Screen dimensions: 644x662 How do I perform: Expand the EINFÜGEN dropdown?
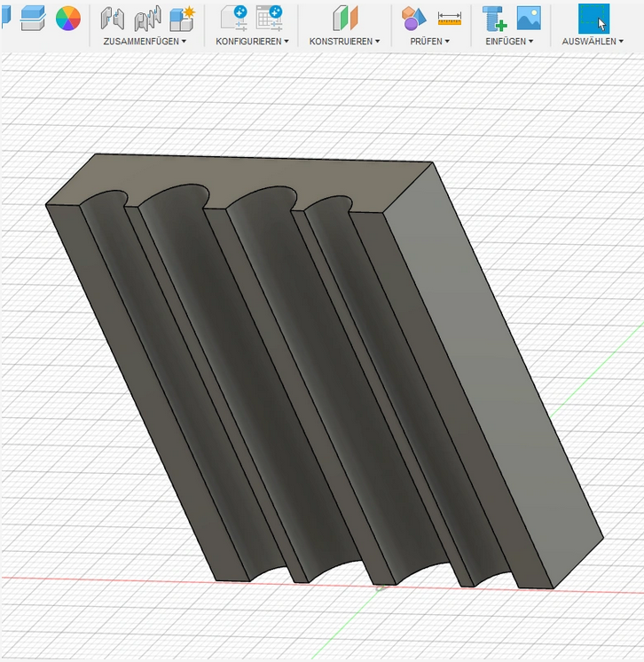tap(509, 42)
